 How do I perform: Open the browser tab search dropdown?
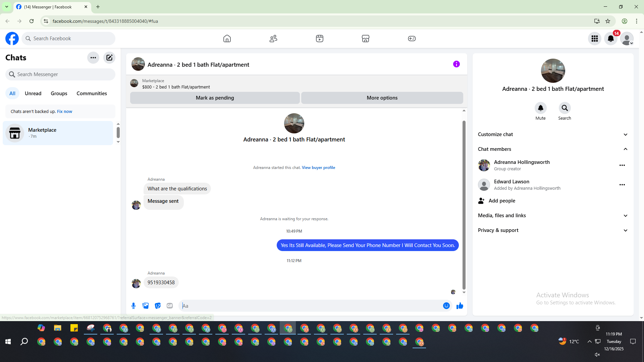tap(7, 7)
